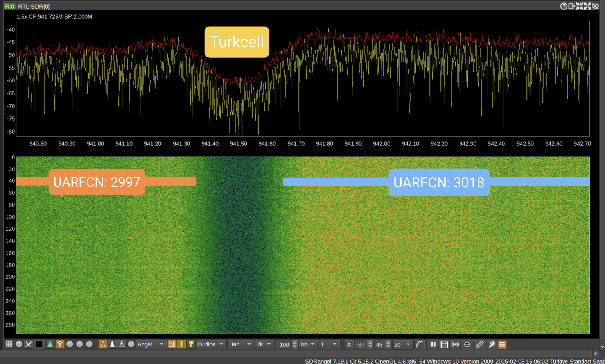Maximize with the outward arrows icon
Screen dimensions: 605x364
pyautogui.click(x=587, y=6)
